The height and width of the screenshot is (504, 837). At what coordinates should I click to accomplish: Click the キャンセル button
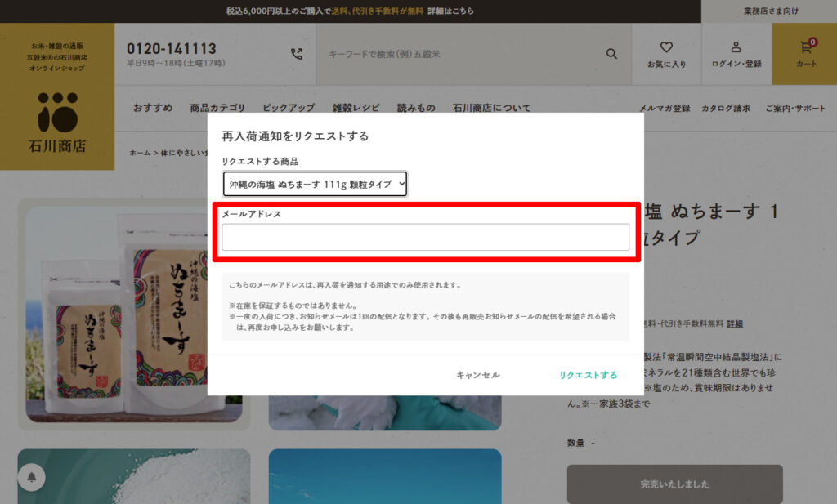coord(477,375)
